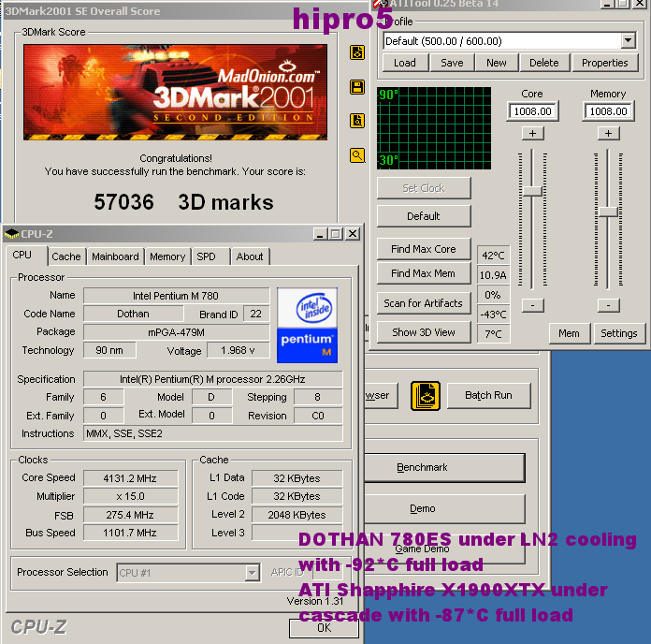
Task: Click the Core clock minus button
Action: tap(532, 305)
